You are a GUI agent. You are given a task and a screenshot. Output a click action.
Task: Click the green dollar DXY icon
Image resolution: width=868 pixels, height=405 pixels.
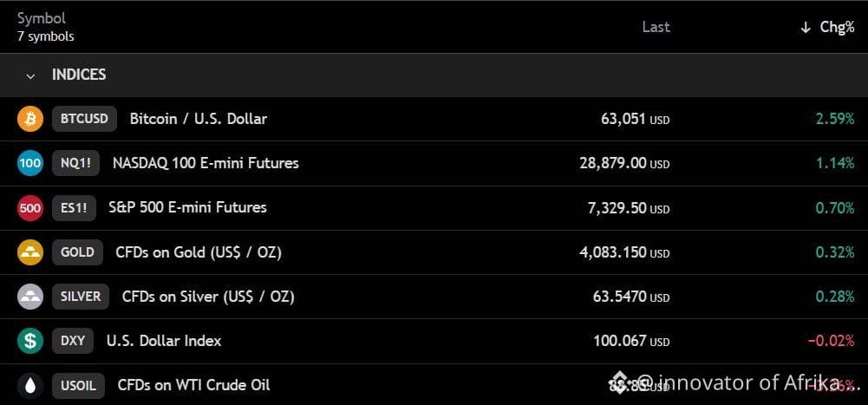click(x=29, y=341)
